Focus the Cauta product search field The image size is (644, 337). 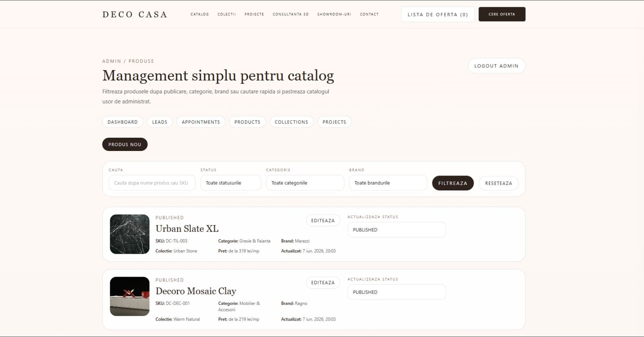(152, 183)
